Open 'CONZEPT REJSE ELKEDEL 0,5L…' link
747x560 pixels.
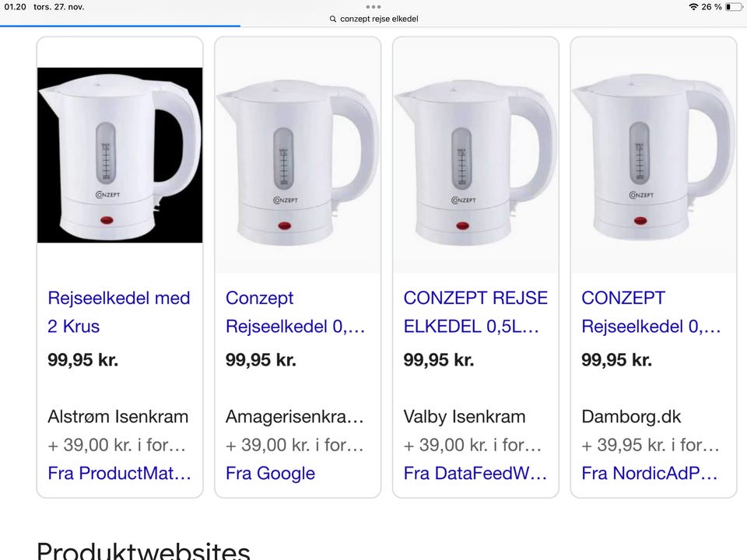pyautogui.click(x=475, y=312)
